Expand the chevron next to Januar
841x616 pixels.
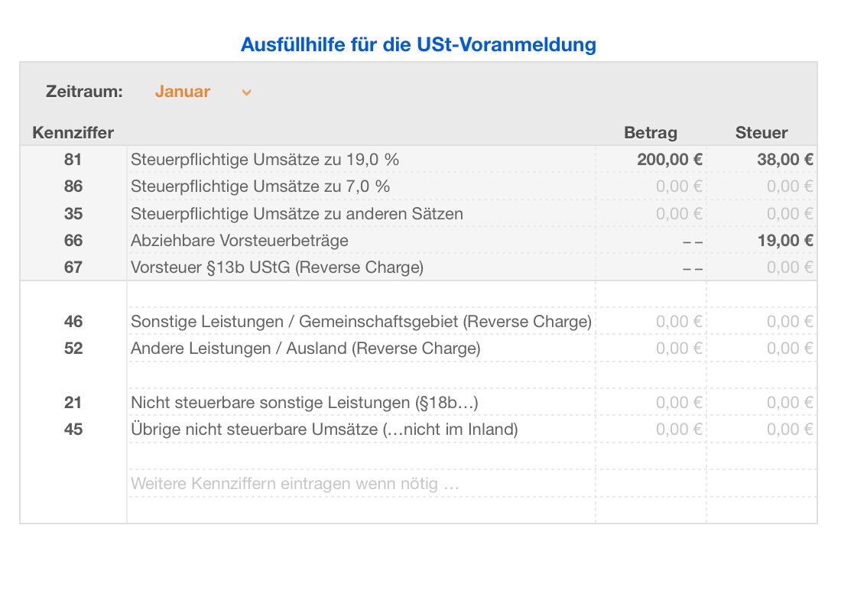click(245, 92)
